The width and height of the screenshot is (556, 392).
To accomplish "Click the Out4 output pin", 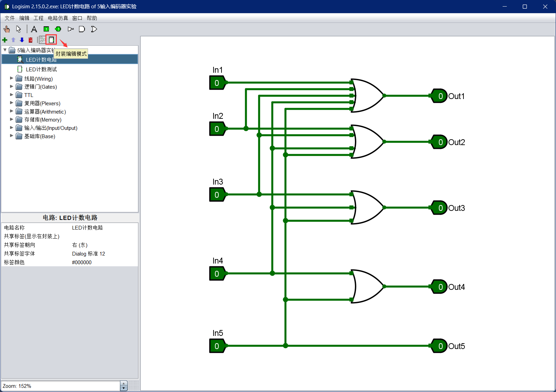I will [x=440, y=287].
